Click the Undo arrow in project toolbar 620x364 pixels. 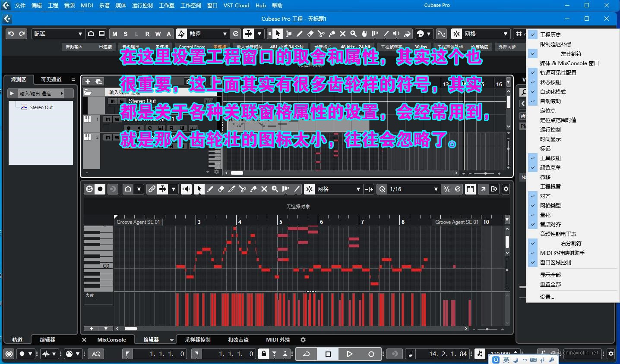point(11,34)
